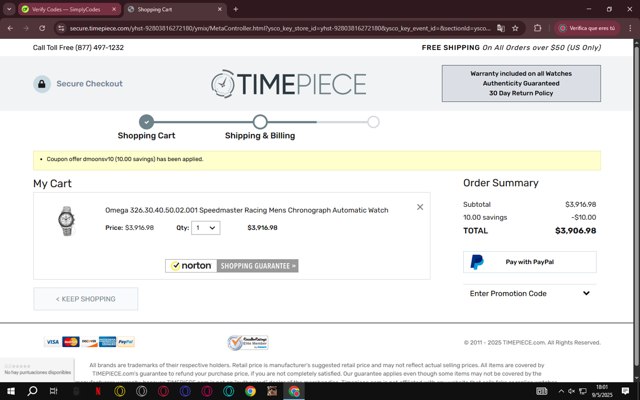Click the taskbar volume icon
Viewport: 640px width, 400px height.
571,391
